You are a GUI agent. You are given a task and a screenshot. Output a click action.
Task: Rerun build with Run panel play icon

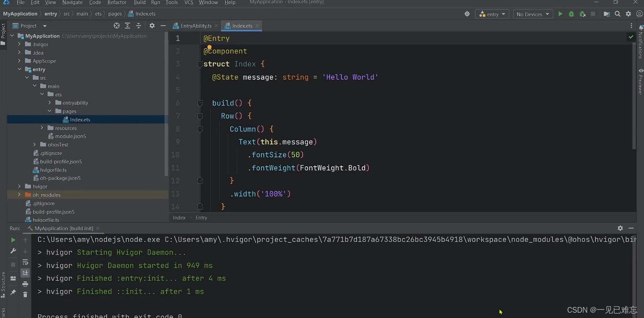click(x=13, y=240)
